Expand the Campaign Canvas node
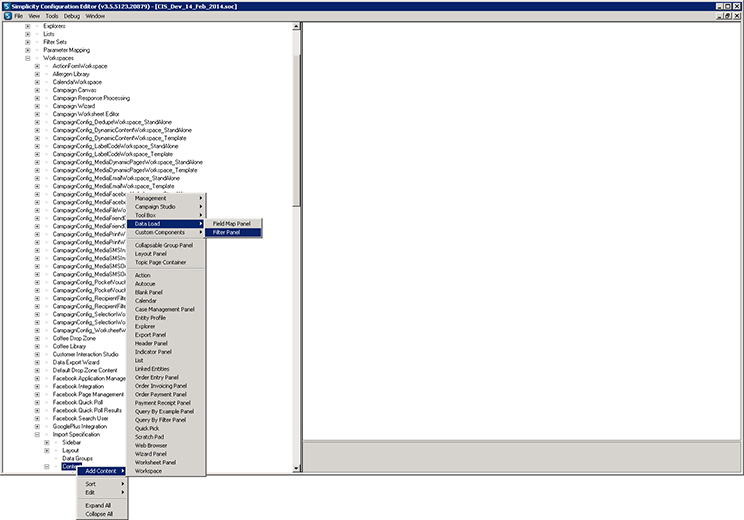 (x=37, y=90)
